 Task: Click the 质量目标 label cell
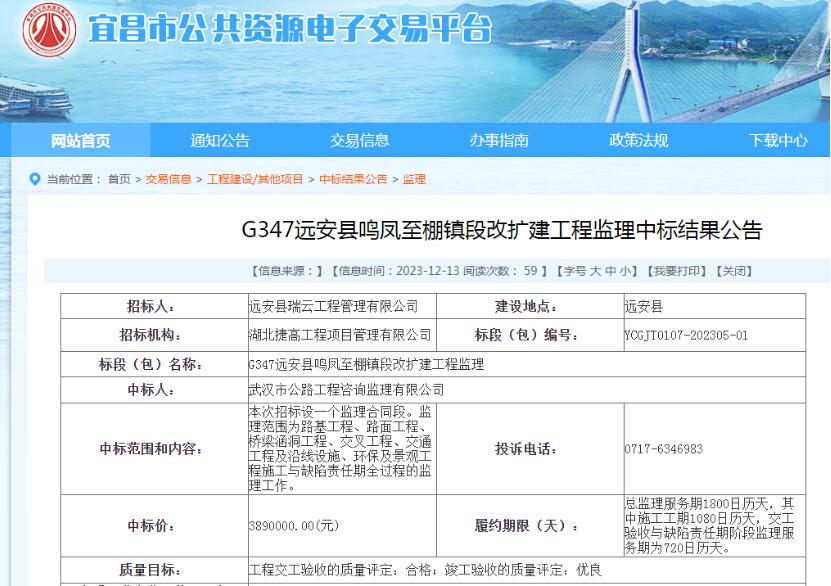[x=154, y=570]
